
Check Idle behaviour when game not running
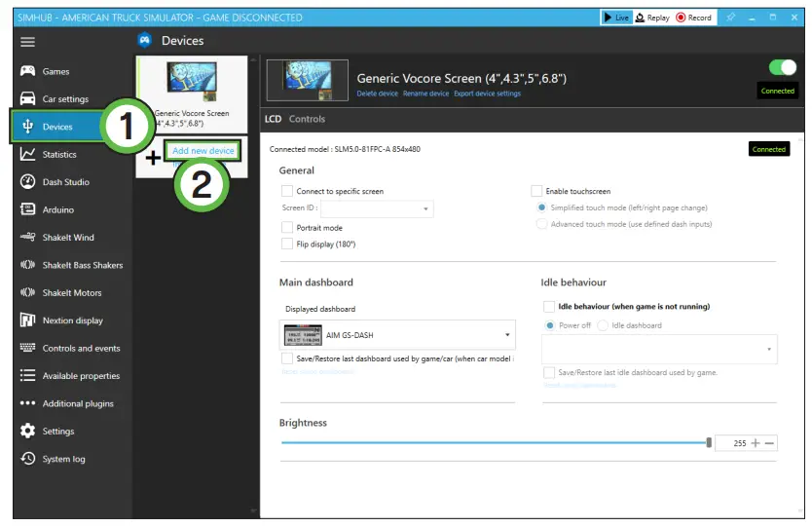tap(549, 306)
